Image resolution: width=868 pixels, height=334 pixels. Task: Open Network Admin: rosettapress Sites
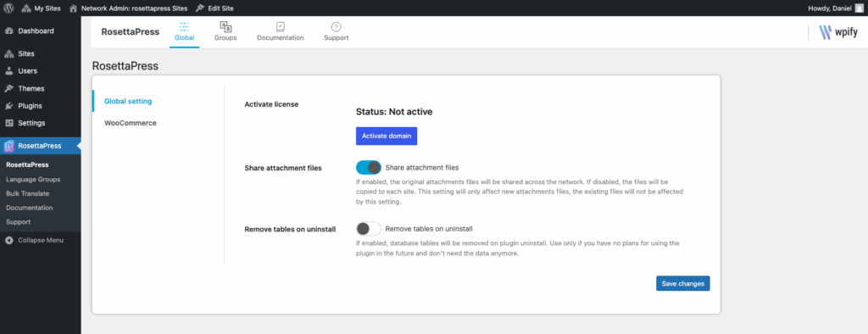[x=129, y=8]
